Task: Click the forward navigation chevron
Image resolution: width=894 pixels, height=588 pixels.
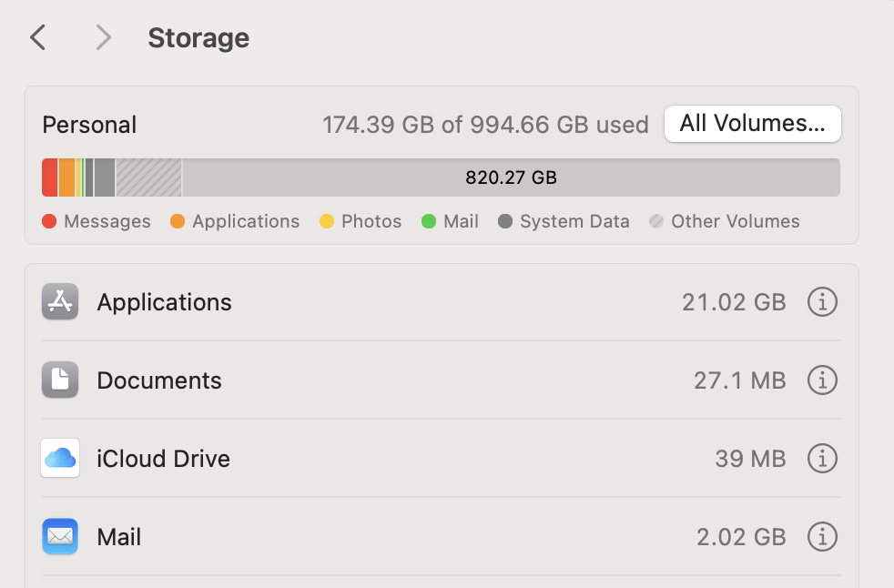Action: [x=103, y=37]
